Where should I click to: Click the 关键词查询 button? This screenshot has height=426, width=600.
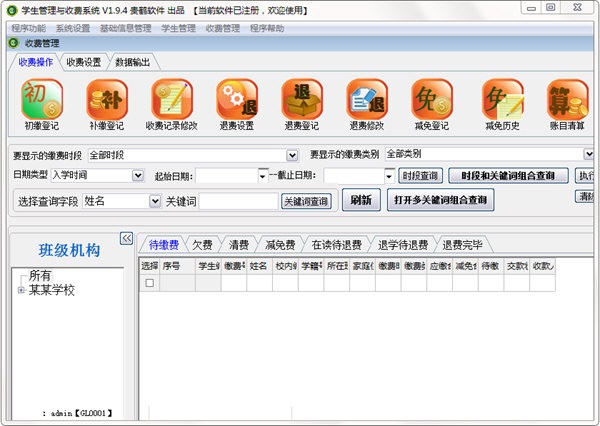point(306,201)
